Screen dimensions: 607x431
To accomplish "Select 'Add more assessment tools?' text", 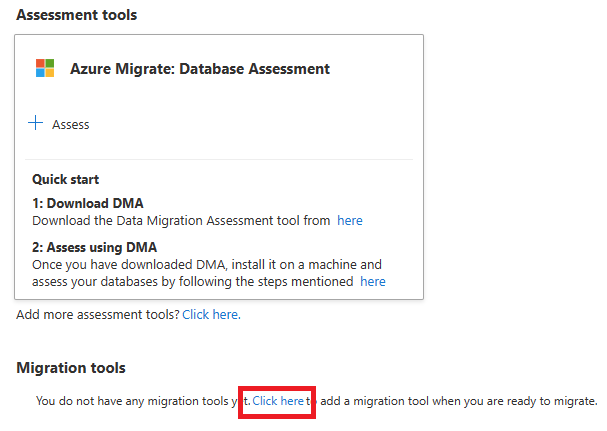I will [98, 314].
